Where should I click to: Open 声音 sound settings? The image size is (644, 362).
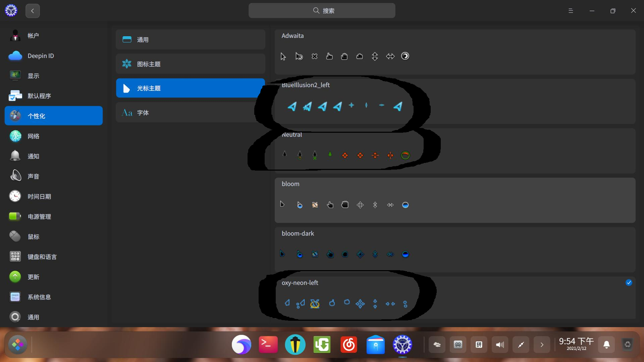click(x=33, y=176)
